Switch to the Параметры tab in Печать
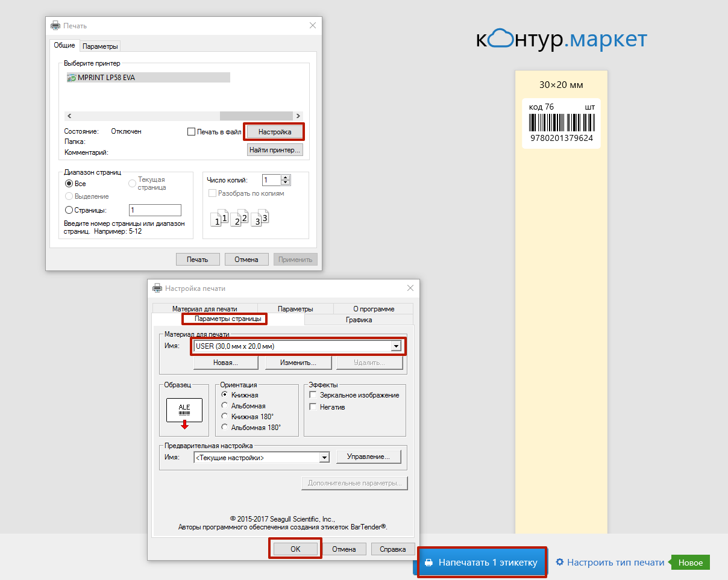728x580 pixels. (x=100, y=46)
